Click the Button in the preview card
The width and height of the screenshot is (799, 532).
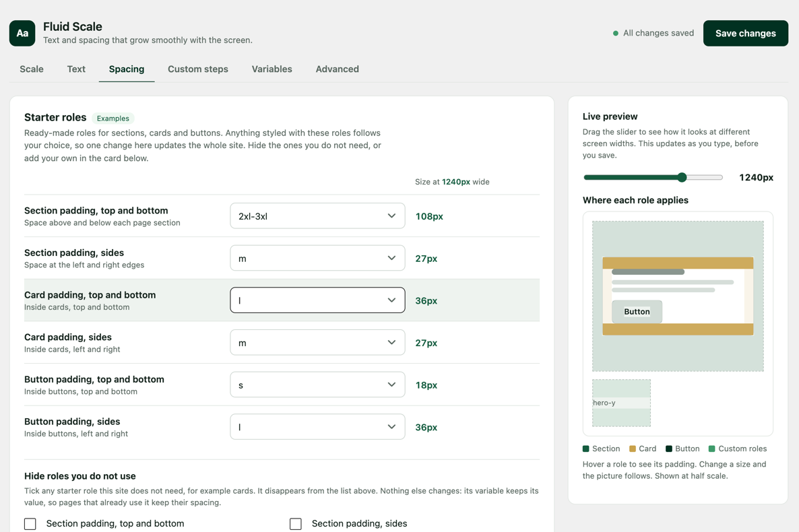(637, 311)
